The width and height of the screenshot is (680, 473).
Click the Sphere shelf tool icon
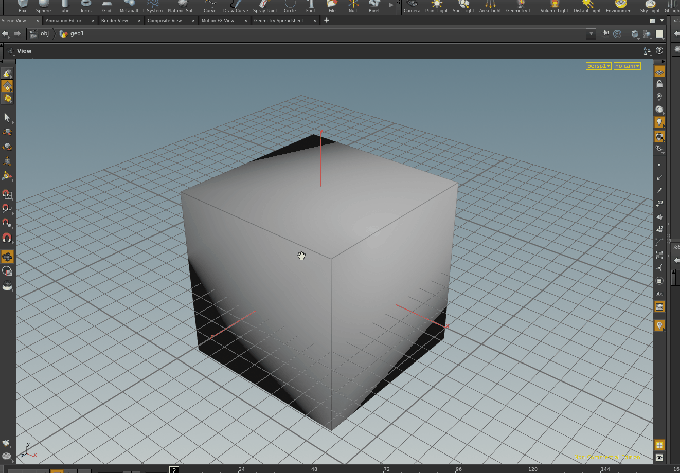(46, 5)
